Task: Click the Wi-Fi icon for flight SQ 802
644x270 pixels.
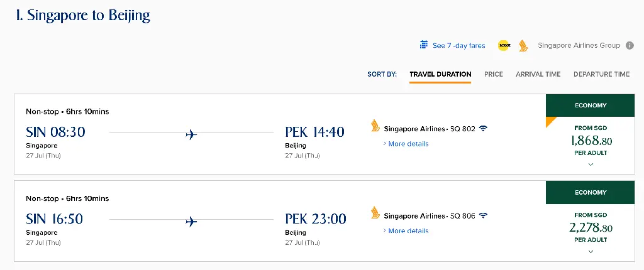Action: pyautogui.click(x=484, y=129)
